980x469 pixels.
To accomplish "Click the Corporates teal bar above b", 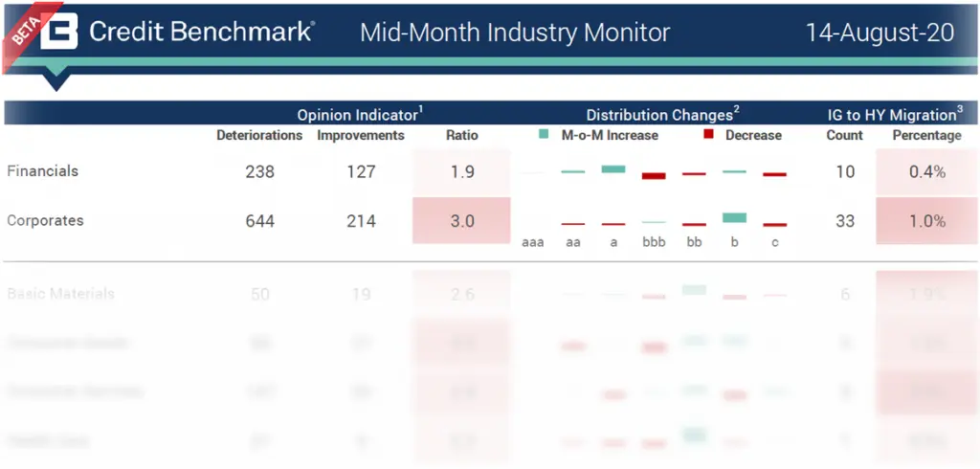I will coord(734,217).
